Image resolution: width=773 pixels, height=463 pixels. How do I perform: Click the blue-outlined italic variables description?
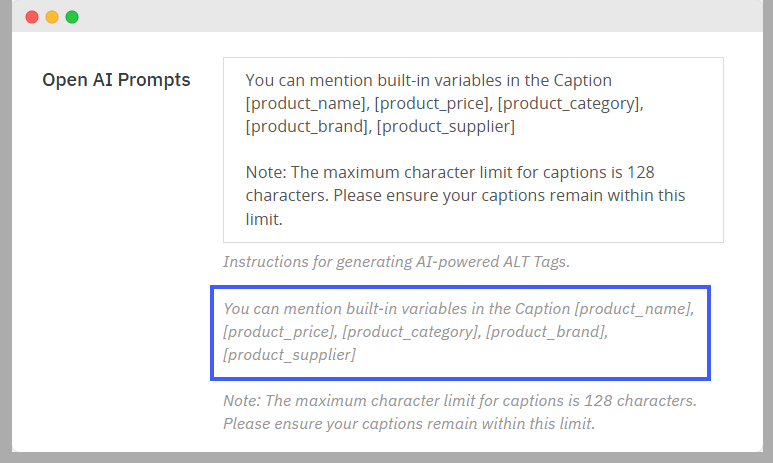click(x=460, y=331)
